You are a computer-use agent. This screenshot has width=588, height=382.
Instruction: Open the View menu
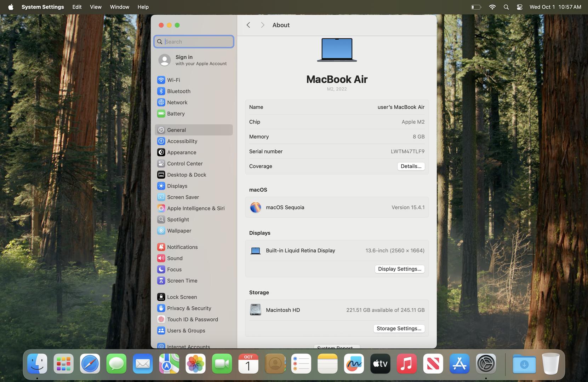pos(96,7)
